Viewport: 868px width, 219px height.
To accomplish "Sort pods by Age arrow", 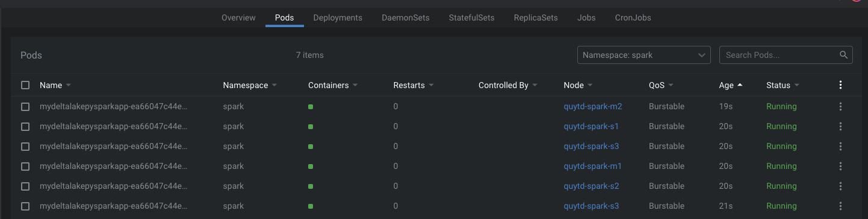I will point(740,85).
